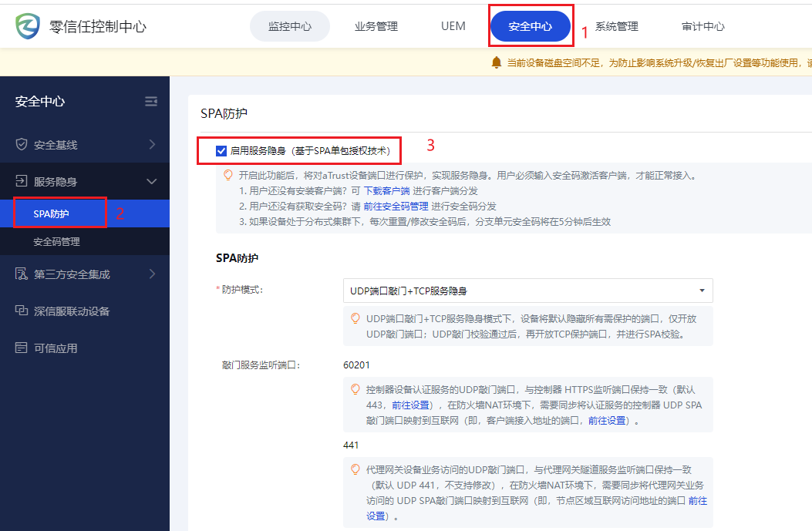The width and height of the screenshot is (812, 531).
Task: Open the 监控中心 tab
Action: click(x=290, y=26)
